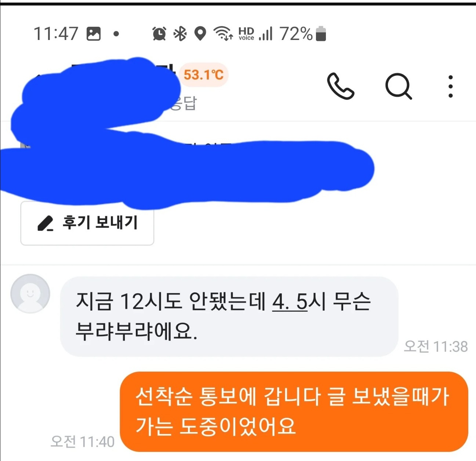Tap the location pin status icon

[x=200, y=34]
